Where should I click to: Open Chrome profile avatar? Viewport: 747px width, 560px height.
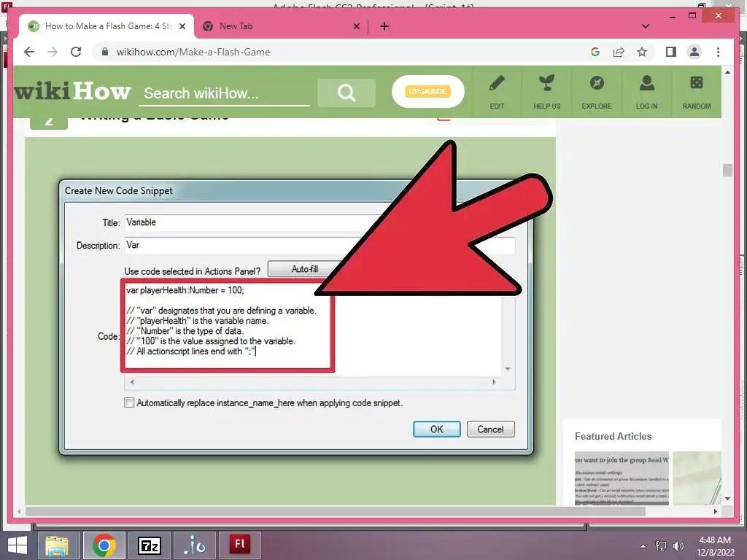click(694, 52)
